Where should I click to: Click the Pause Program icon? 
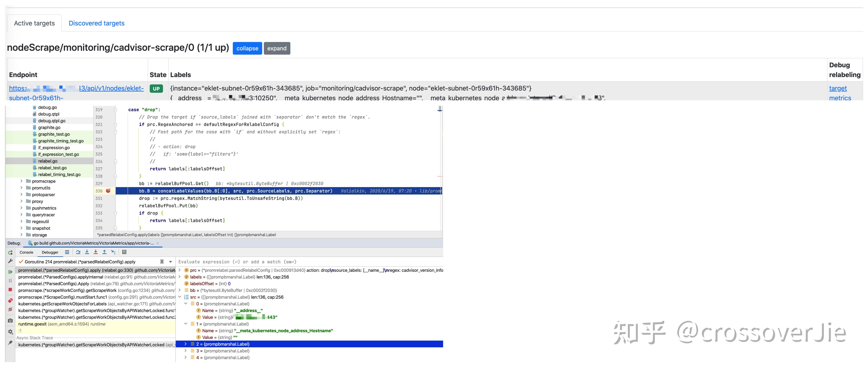coord(10,281)
